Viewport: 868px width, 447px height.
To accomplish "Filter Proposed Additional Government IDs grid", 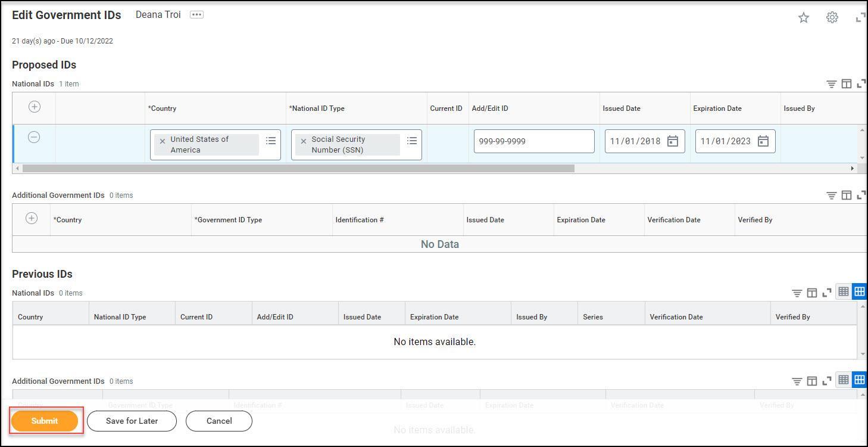I will (x=832, y=195).
